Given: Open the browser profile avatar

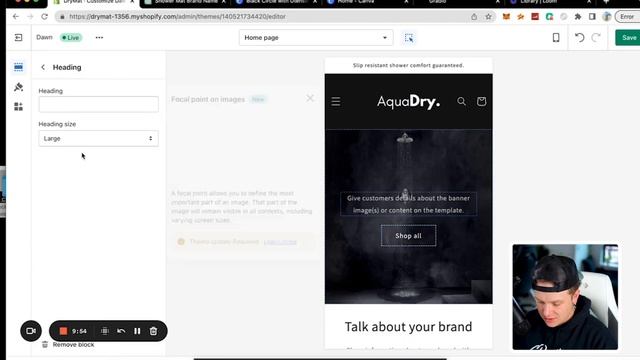Looking at the screenshot, I should 607,17.
